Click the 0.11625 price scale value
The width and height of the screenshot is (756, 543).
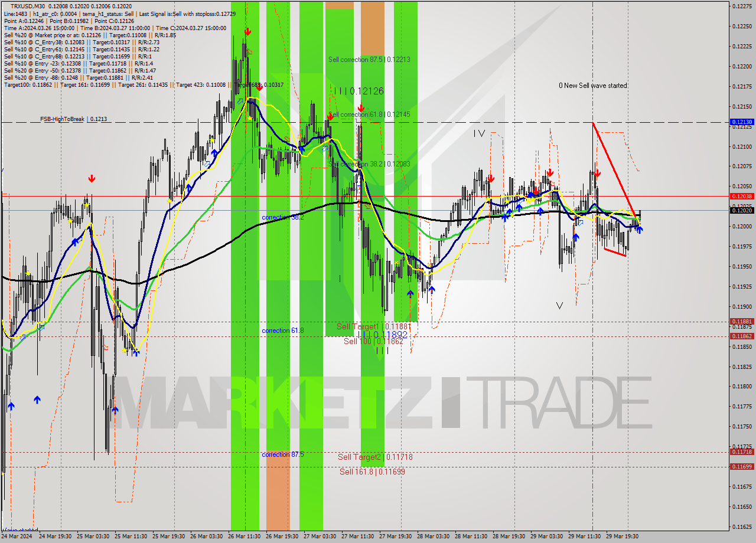click(x=742, y=526)
